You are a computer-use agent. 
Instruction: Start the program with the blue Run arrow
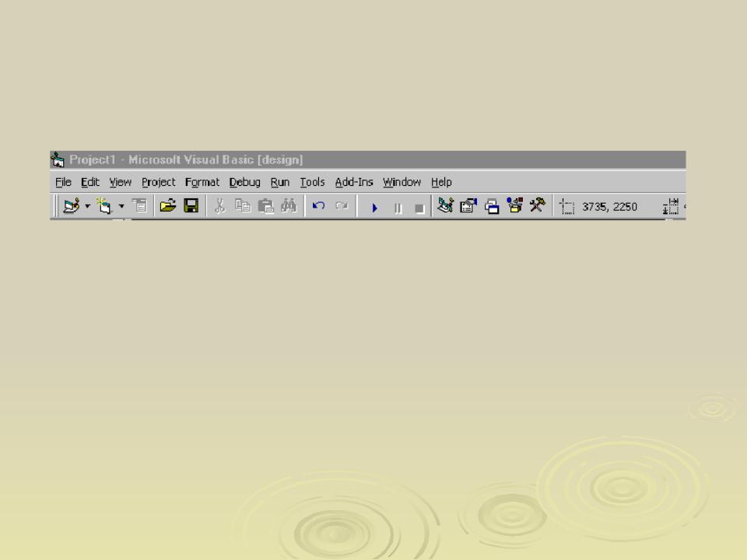tap(374, 208)
